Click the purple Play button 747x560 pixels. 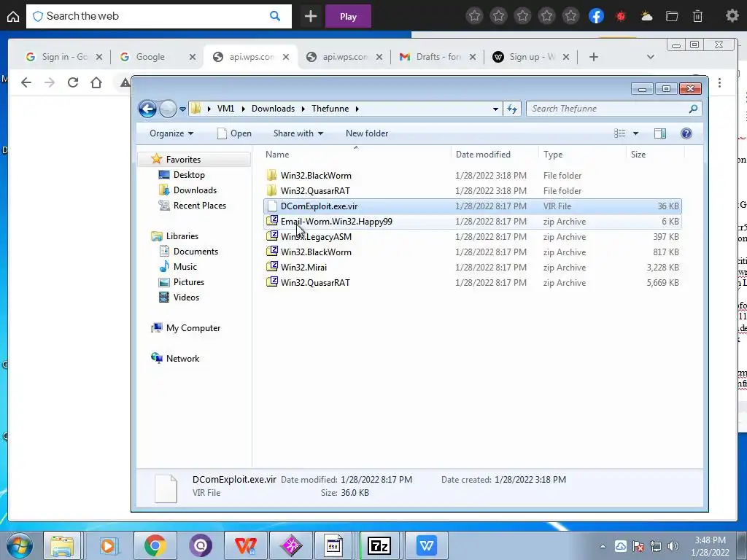[x=348, y=16]
